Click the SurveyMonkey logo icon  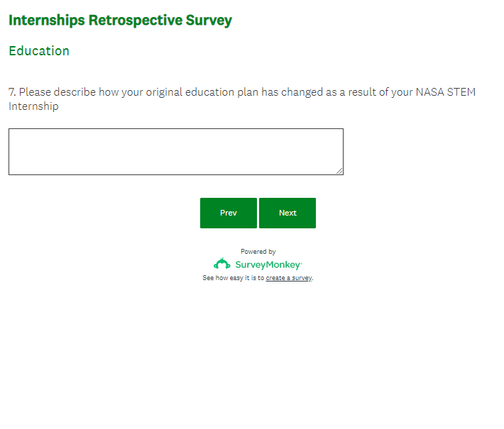[222, 264]
